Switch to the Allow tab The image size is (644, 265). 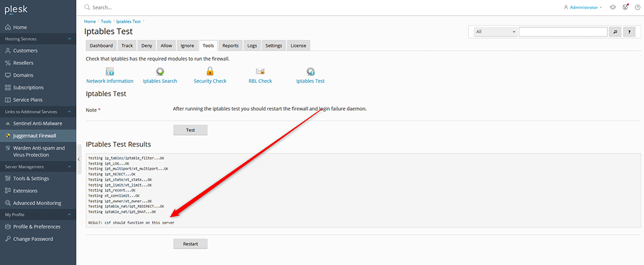(x=166, y=45)
